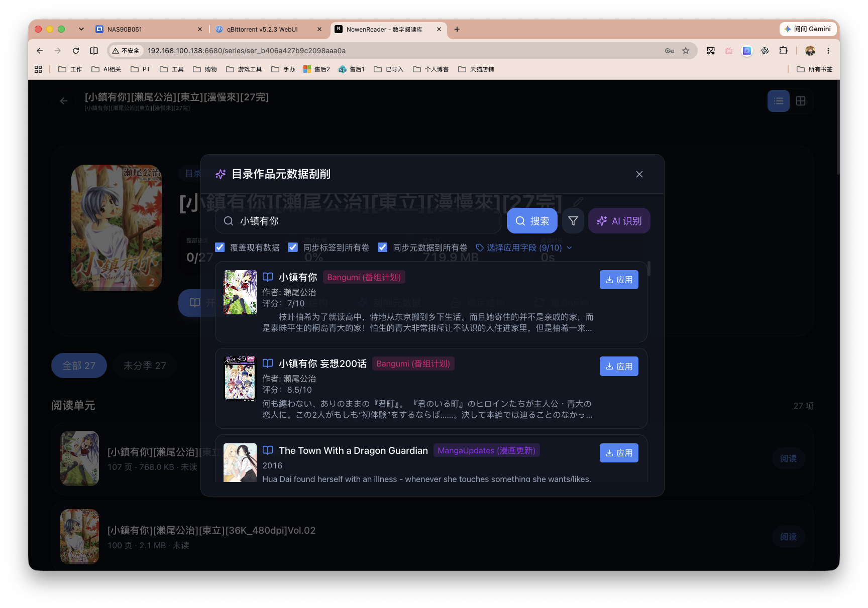Click the MangaUpdates (漫画更新) tag
Screen dimensions: 868x608
[486, 450]
